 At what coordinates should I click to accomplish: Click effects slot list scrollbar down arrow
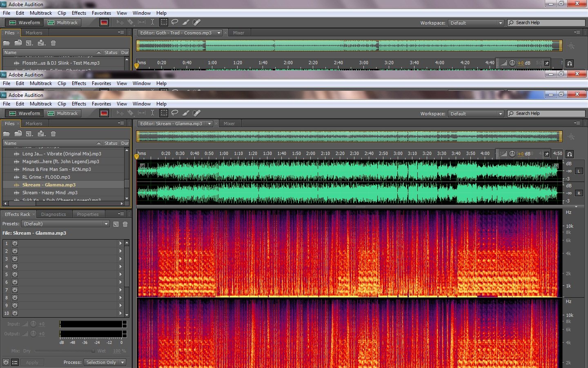127,315
